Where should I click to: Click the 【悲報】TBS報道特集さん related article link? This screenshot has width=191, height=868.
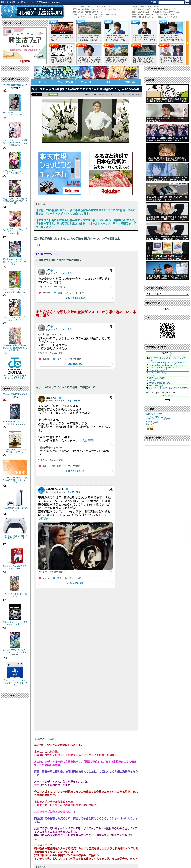pos(86,212)
